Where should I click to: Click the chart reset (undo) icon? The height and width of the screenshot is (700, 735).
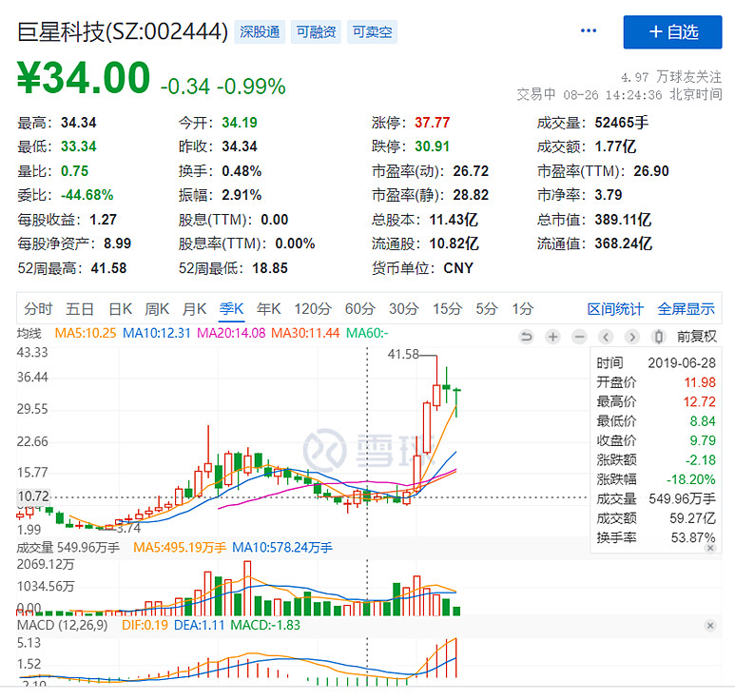526,337
